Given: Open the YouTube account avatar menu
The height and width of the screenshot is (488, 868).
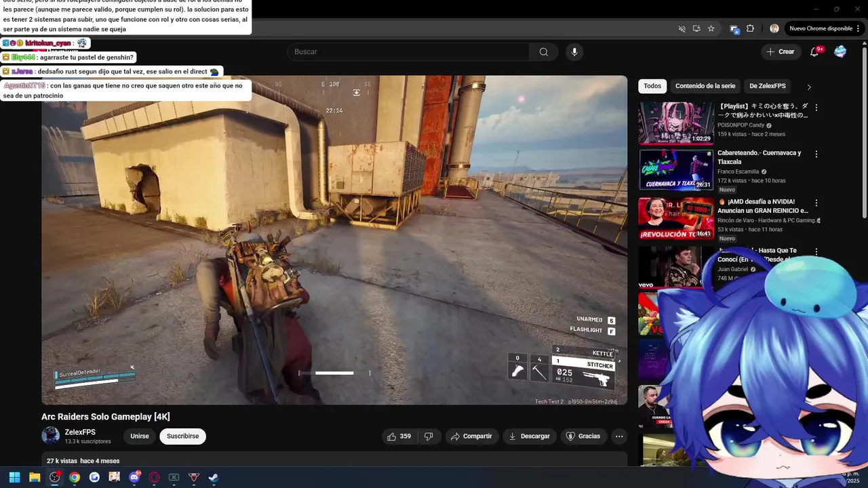Looking at the screenshot, I should point(840,52).
